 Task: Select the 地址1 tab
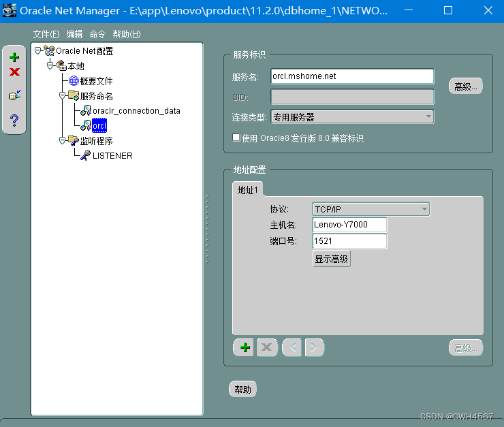(x=247, y=190)
